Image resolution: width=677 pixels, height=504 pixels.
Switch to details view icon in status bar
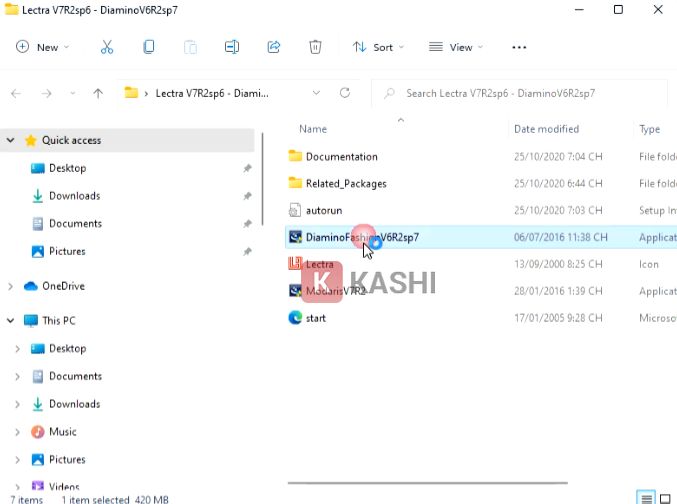(x=646, y=498)
